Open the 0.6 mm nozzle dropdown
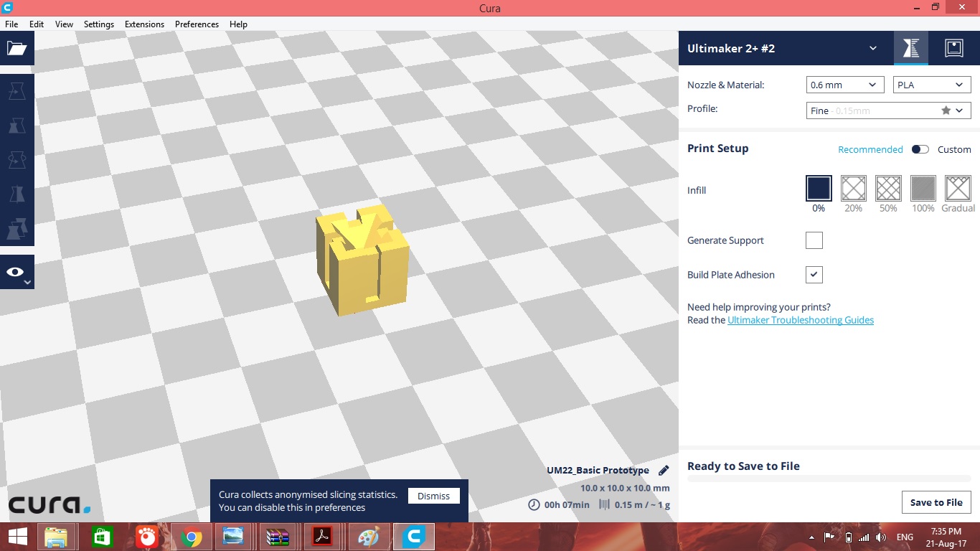Screen dimensions: 980x551 844,85
